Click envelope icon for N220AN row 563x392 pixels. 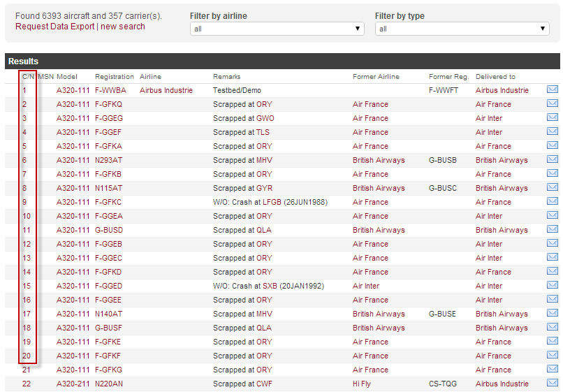pyautogui.click(x=552, y=383)
